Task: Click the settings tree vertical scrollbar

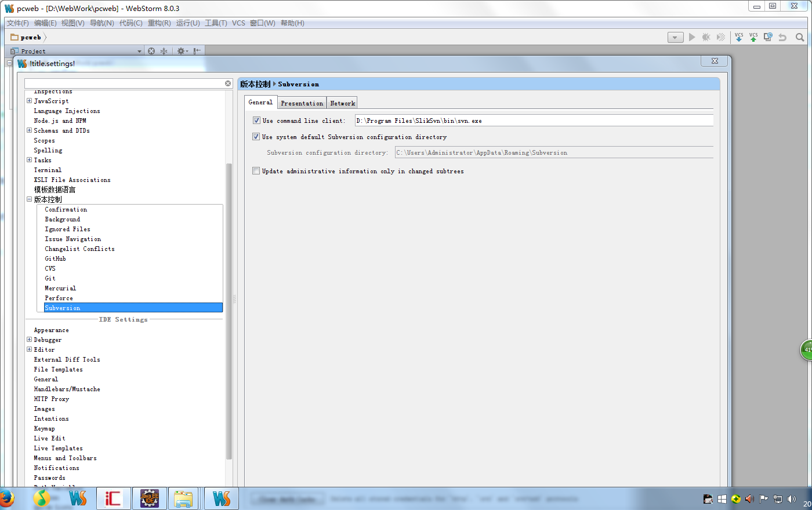Action: (229, 311)
